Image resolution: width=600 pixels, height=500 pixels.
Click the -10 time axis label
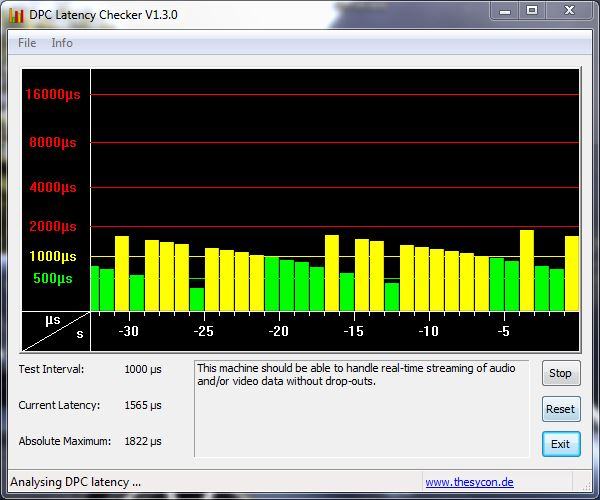[x=428, y=331]
